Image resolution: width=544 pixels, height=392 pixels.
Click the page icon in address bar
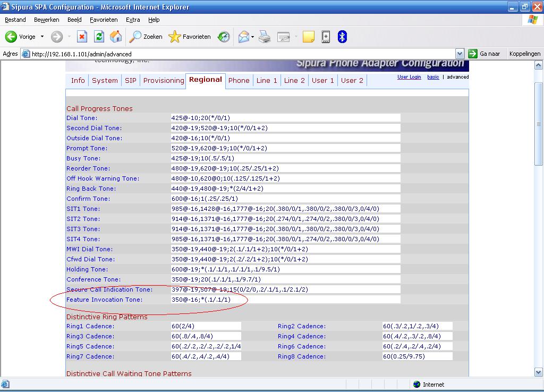tap(25, 54)
